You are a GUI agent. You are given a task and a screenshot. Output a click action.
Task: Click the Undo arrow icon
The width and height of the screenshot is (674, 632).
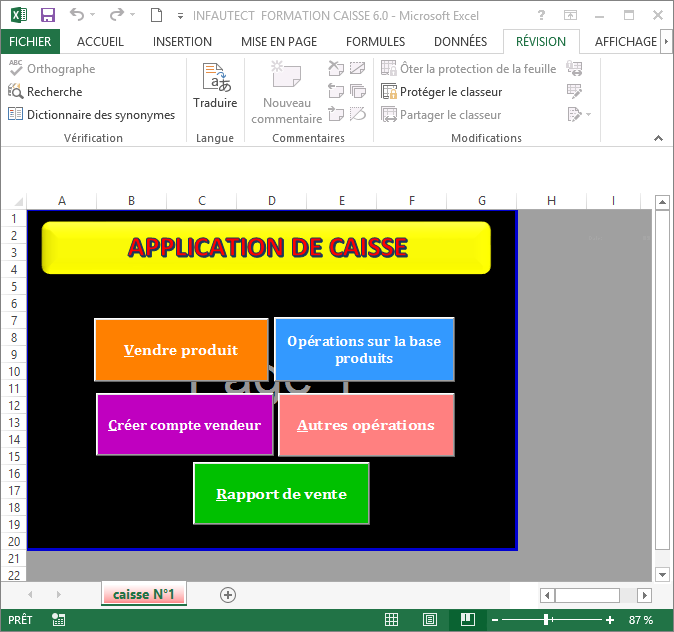[x=77, y=15]
